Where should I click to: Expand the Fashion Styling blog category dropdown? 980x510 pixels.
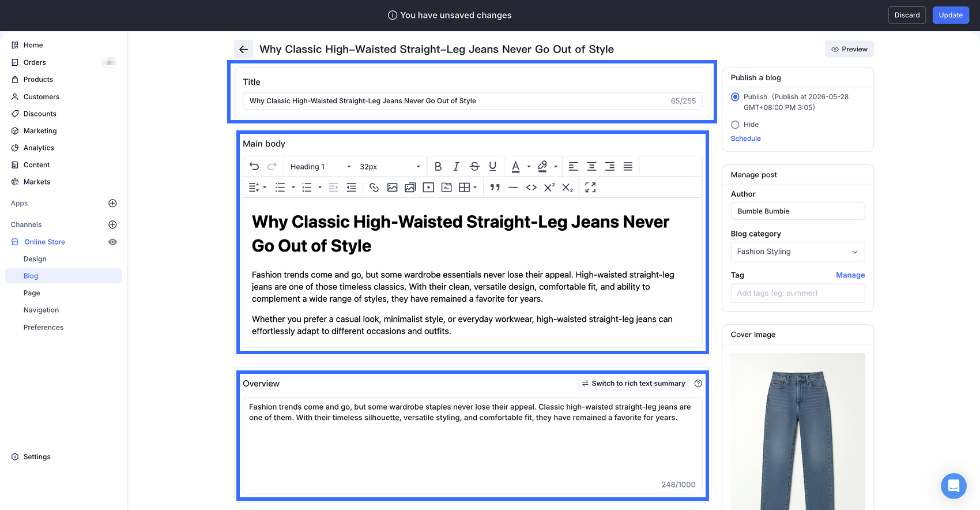tap(798, 252)
